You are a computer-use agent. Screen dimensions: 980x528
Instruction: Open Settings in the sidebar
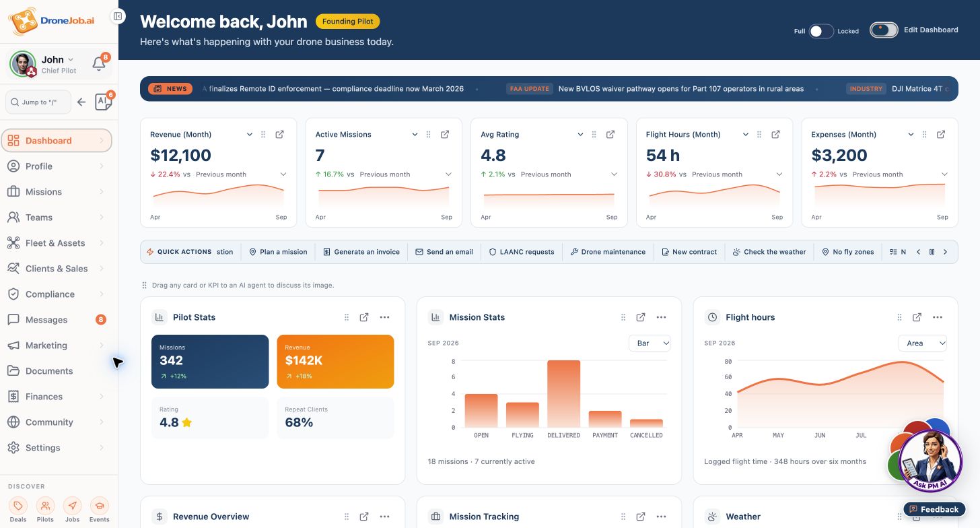coord(57,448)
